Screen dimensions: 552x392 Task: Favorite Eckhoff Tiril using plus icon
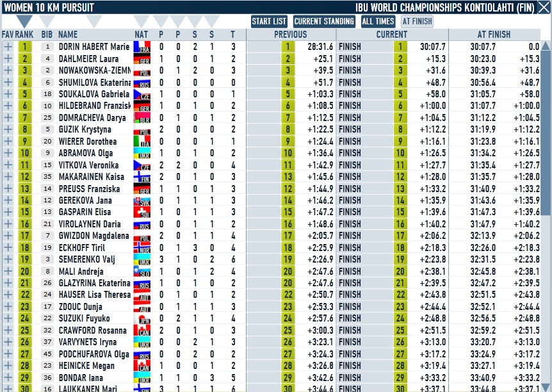(x=8, y=248)
